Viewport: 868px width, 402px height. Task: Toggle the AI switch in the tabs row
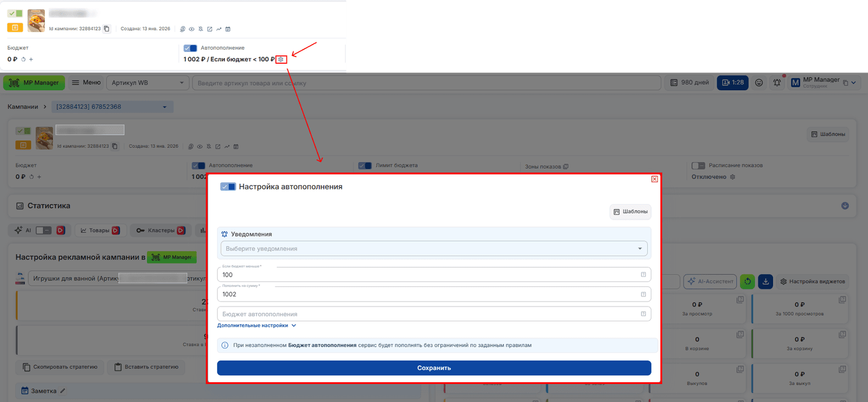pos(43,230)
